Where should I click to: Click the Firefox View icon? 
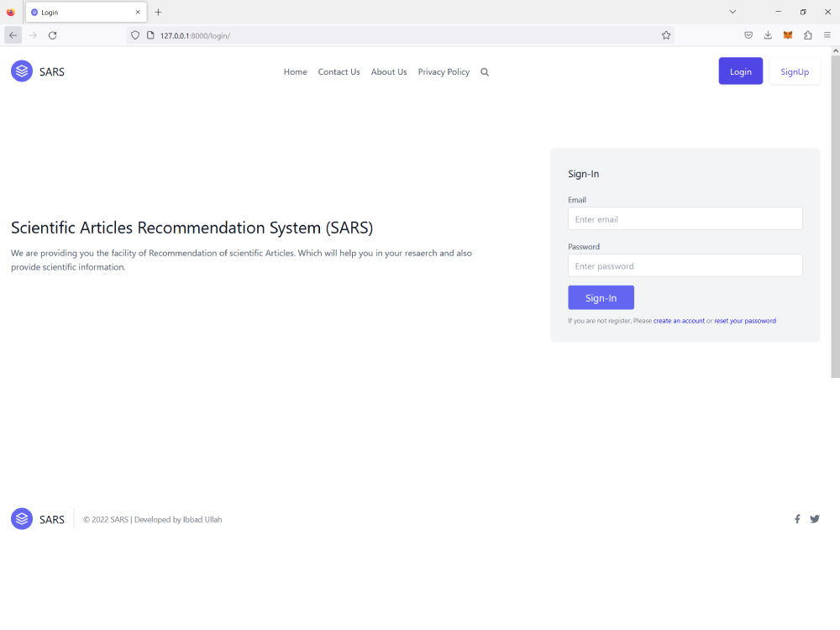(11, 12)
